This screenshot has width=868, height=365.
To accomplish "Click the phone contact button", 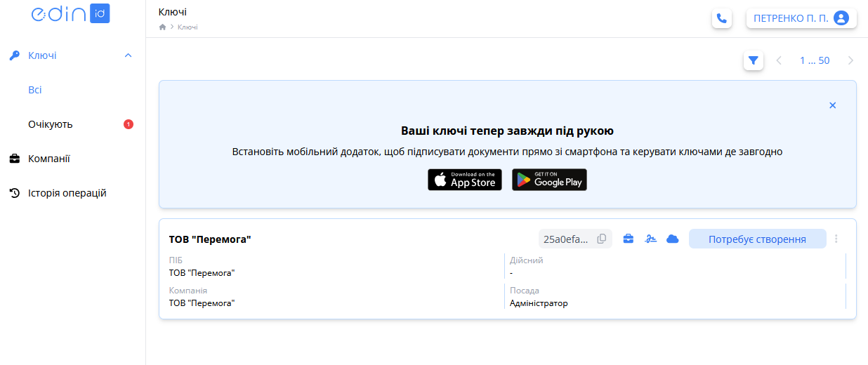I will (x=722, y=18).
